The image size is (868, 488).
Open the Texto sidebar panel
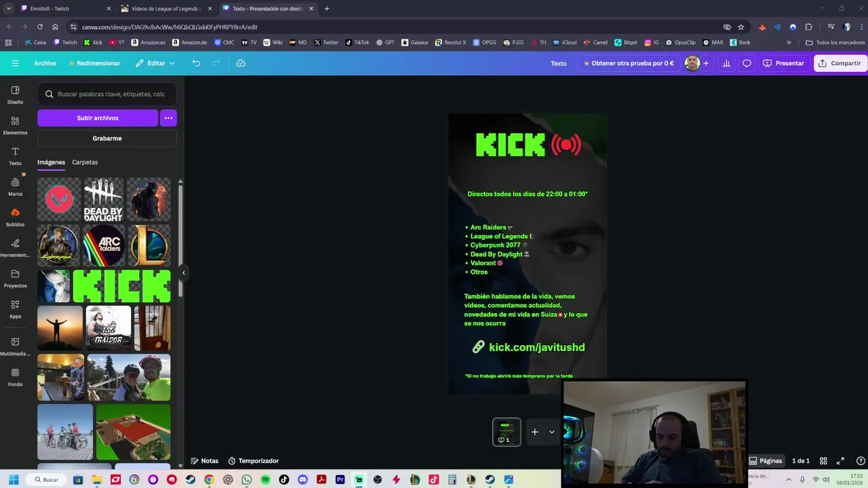pyautogui.click(x=15, y=156)
